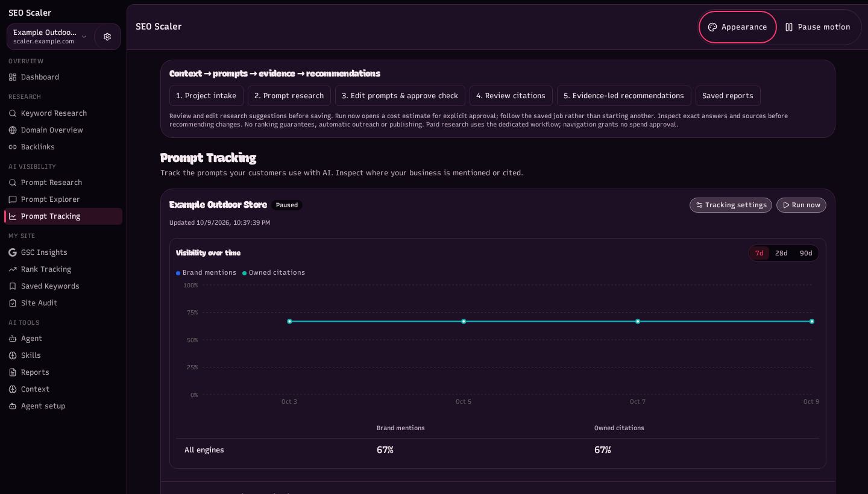Toggle Owned citations legend series
Image resolution: width=868 pixels, height=494 pixels.
pyautogui.click(x=274, y=273)
